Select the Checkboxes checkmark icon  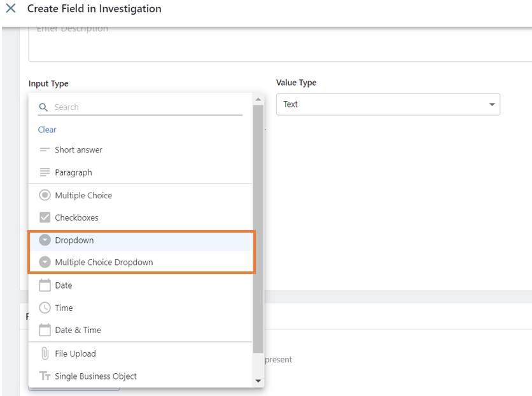[x=45, y=217]
